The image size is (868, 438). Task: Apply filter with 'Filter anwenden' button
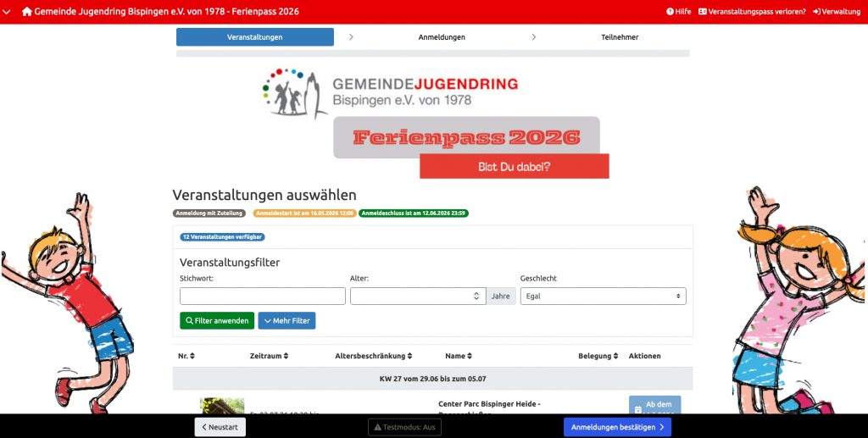pos(217,321)
